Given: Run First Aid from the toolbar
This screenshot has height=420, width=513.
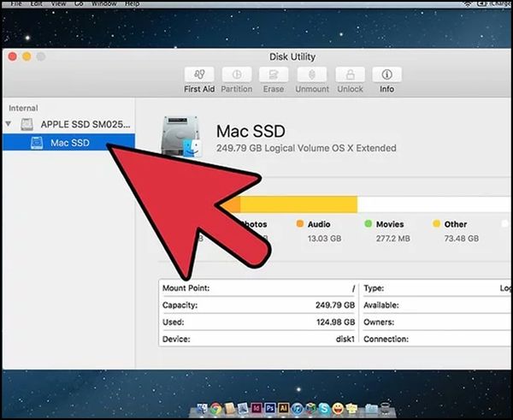Looking at the screenshot, I should tap(198, 75).
